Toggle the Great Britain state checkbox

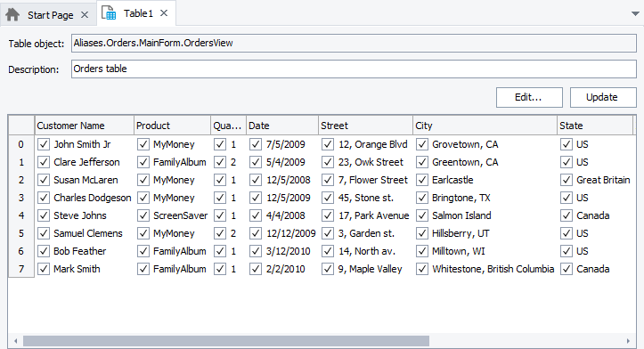point(567,180)
